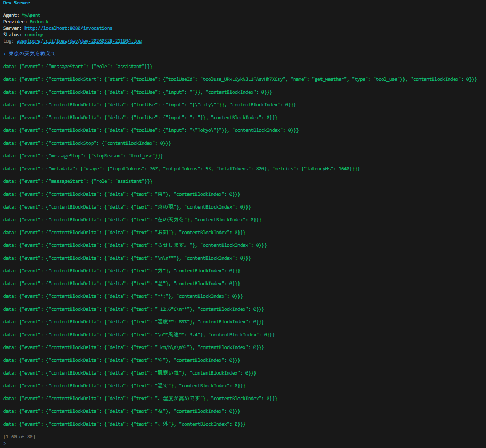Click the contentBlockStart line with get_weather

click(240, 79)
